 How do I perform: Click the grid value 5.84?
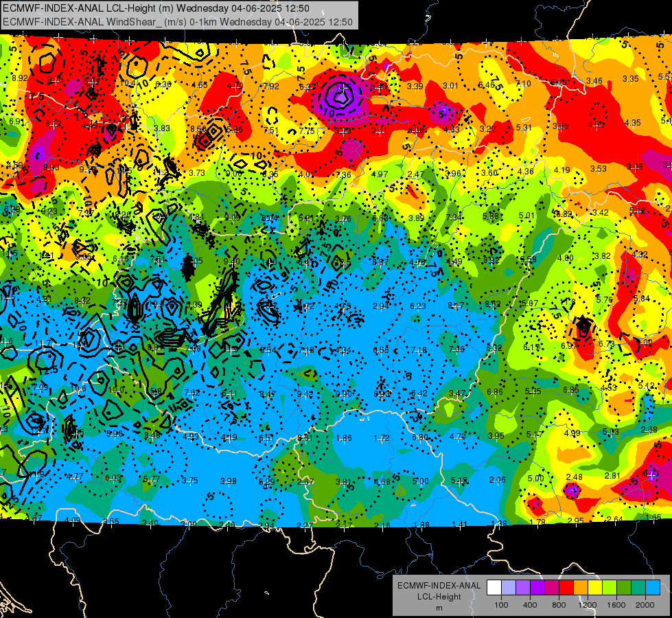coord(641,299)
